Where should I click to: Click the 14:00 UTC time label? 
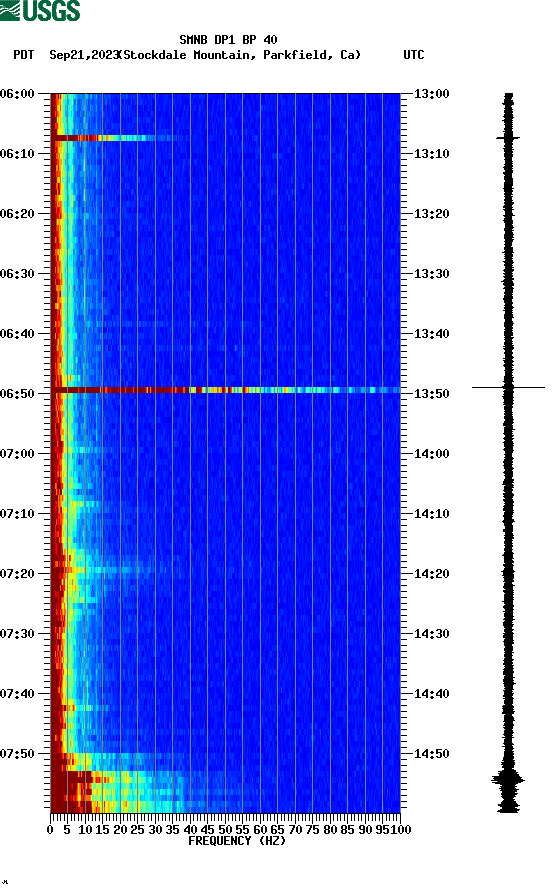point(431,454)
